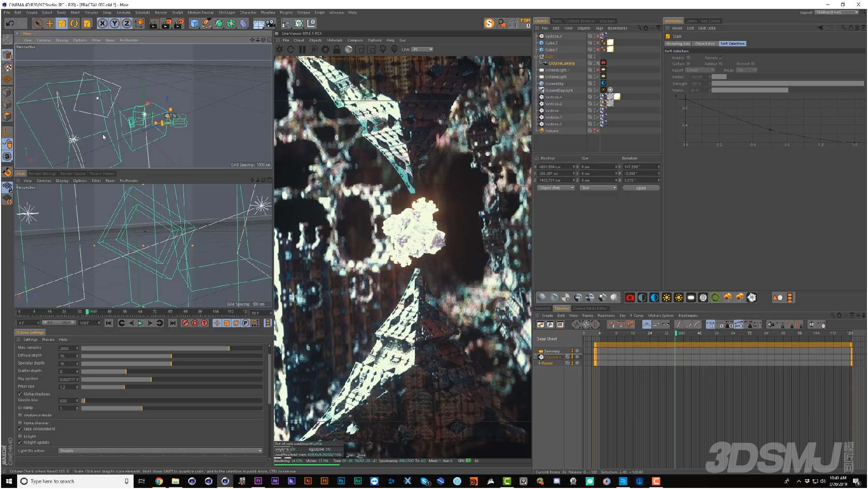The height and width of the screenshot is (489, 868).
Task: Toggle the Volume object enable mark
Action: coord(598,131)
